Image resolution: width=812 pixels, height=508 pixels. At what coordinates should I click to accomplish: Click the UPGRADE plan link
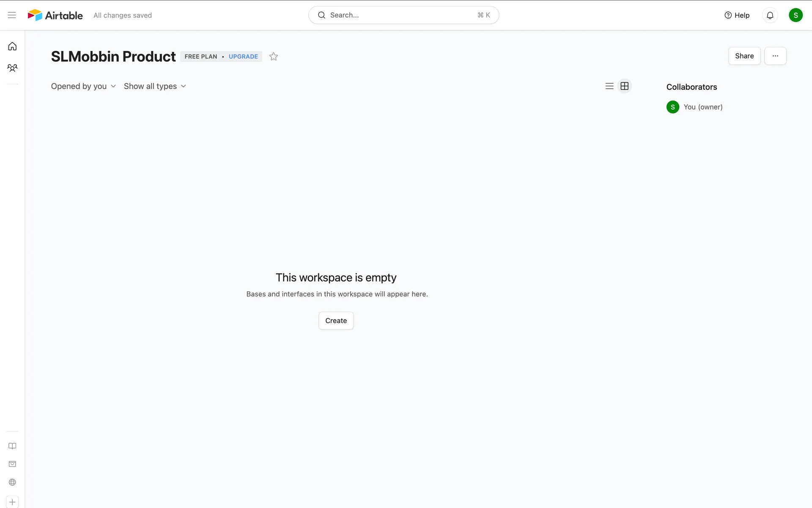coord(243,56)
